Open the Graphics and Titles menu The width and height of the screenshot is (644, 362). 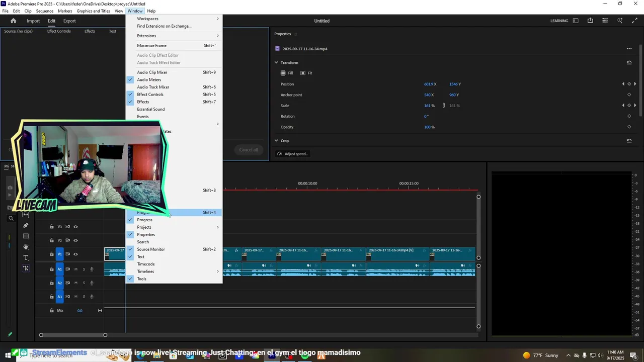(93, 11)
